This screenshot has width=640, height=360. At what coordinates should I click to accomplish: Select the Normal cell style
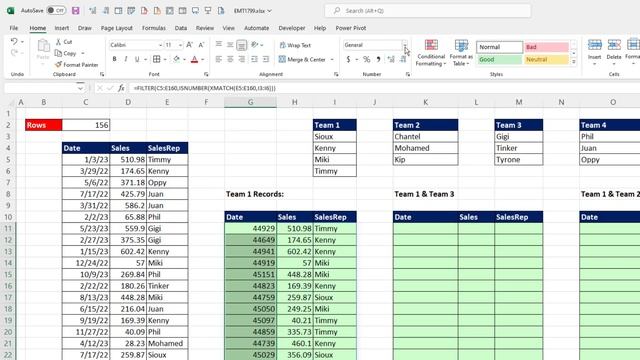(499, 47)
